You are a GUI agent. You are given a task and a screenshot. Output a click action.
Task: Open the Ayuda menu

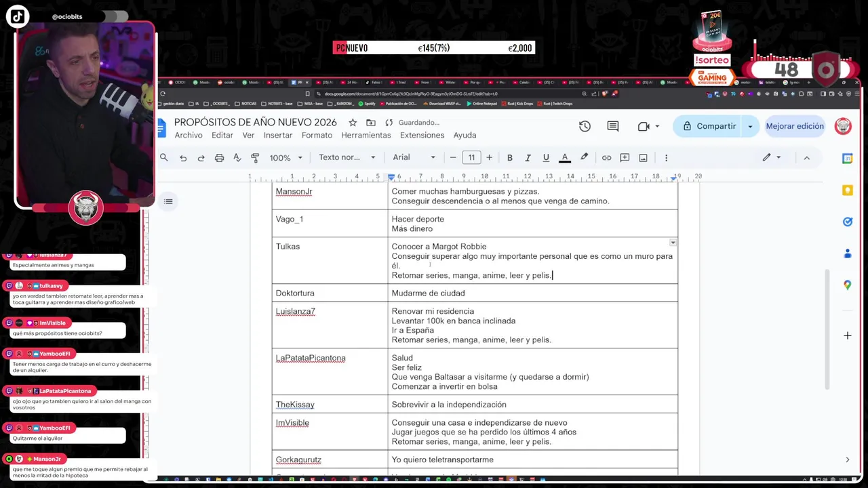point(465,135)
